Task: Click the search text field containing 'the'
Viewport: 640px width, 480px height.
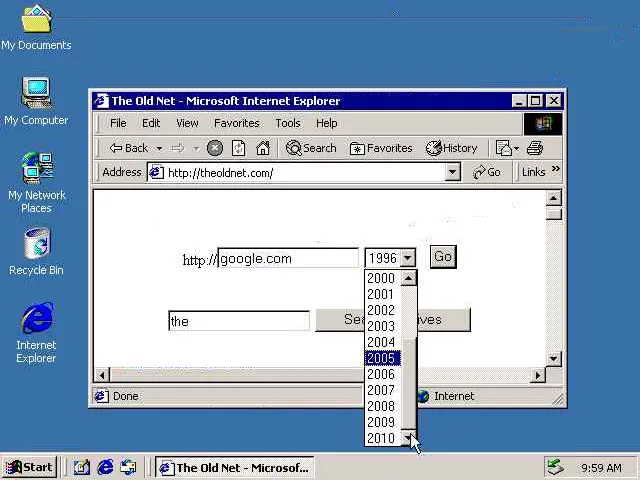Action: point(239,321)
